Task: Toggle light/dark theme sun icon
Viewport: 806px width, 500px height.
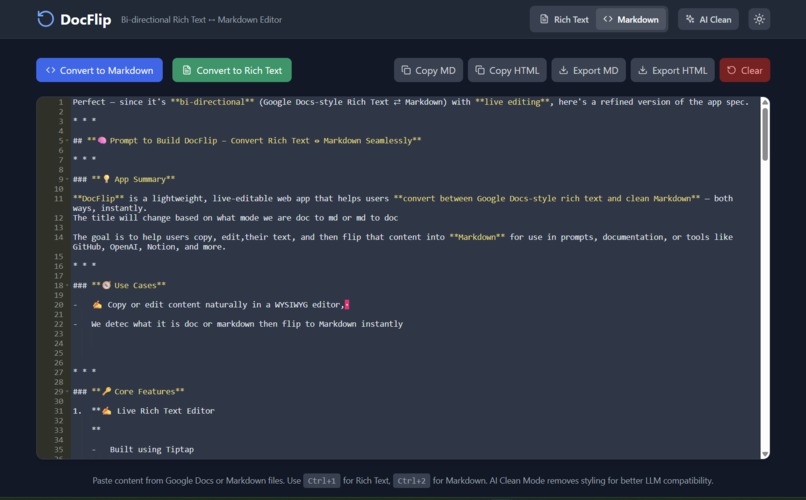Action: click(759, 20)
